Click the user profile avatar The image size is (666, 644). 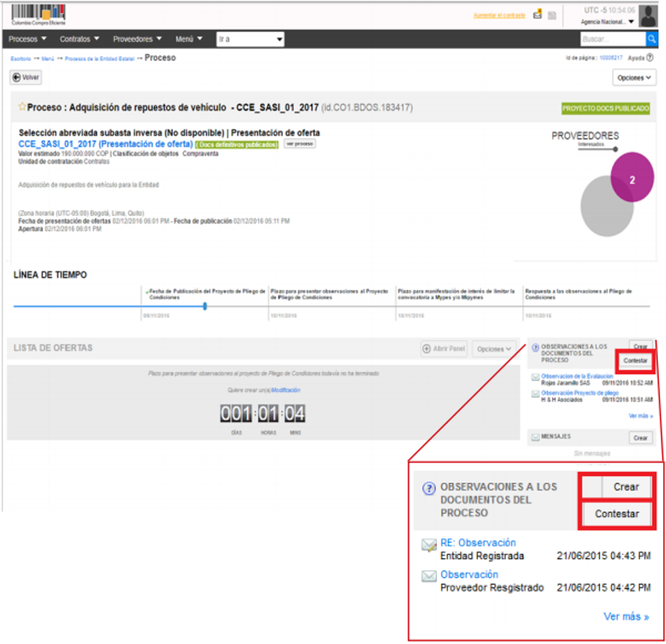coord(648,16)
